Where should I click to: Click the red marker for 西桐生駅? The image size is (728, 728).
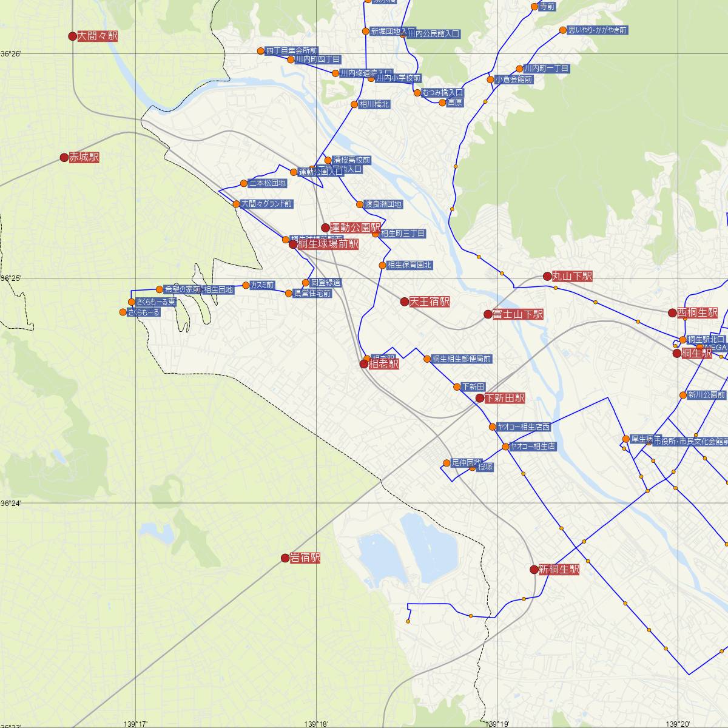click(672, 313)
